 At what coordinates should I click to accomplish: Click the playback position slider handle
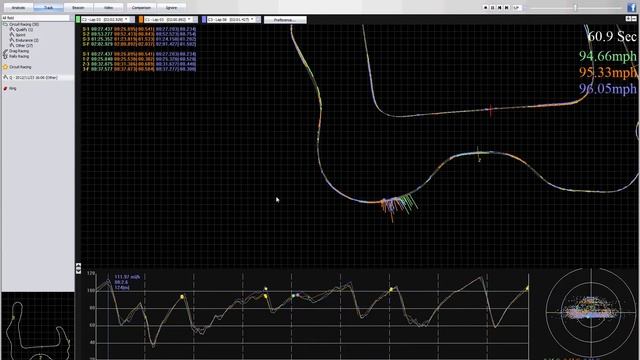[x=576, y=7]
